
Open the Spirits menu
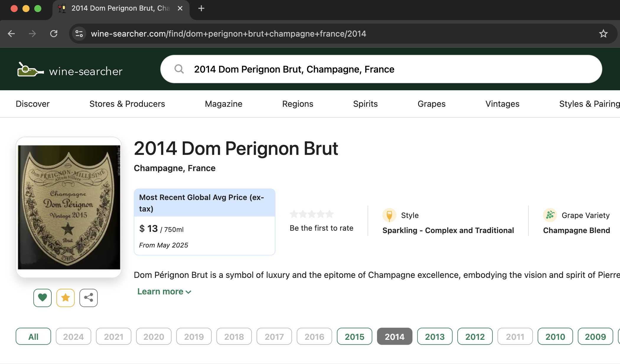coord(365,104)
